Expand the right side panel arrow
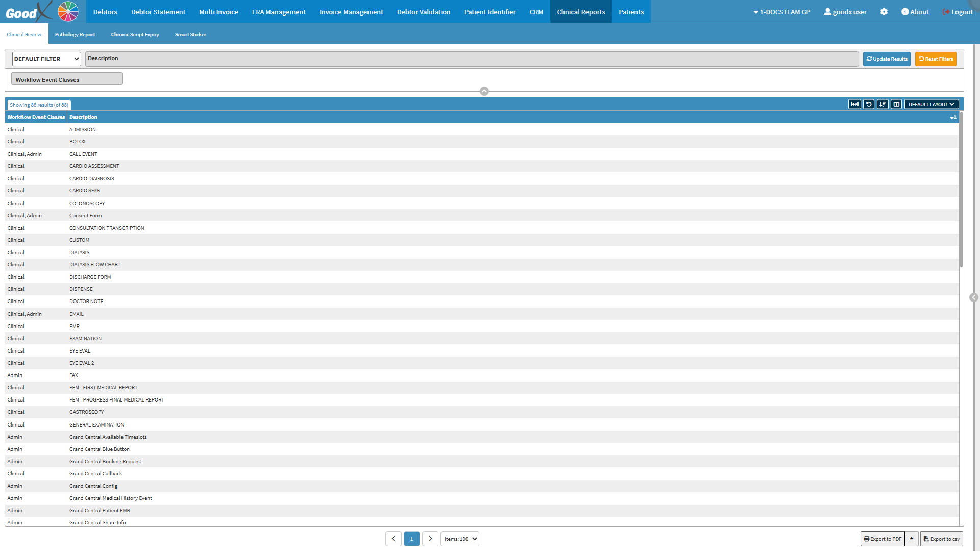The height and width of the screenshot is (551, 980). 974,297
